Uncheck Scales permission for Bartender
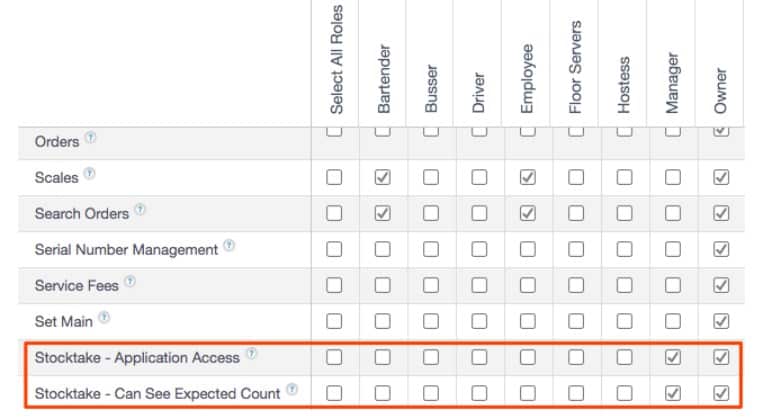Screen dimensions: 781x420 [x=383, y=177]
